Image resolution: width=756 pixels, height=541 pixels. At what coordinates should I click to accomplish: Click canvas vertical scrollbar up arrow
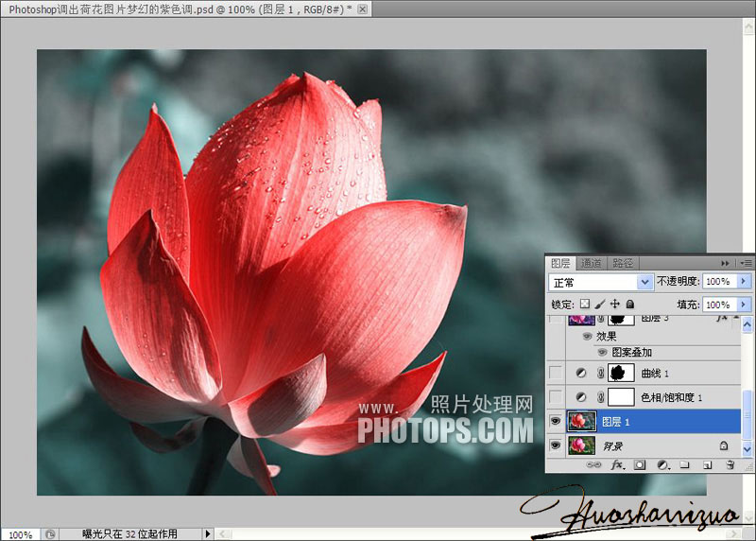749,27
